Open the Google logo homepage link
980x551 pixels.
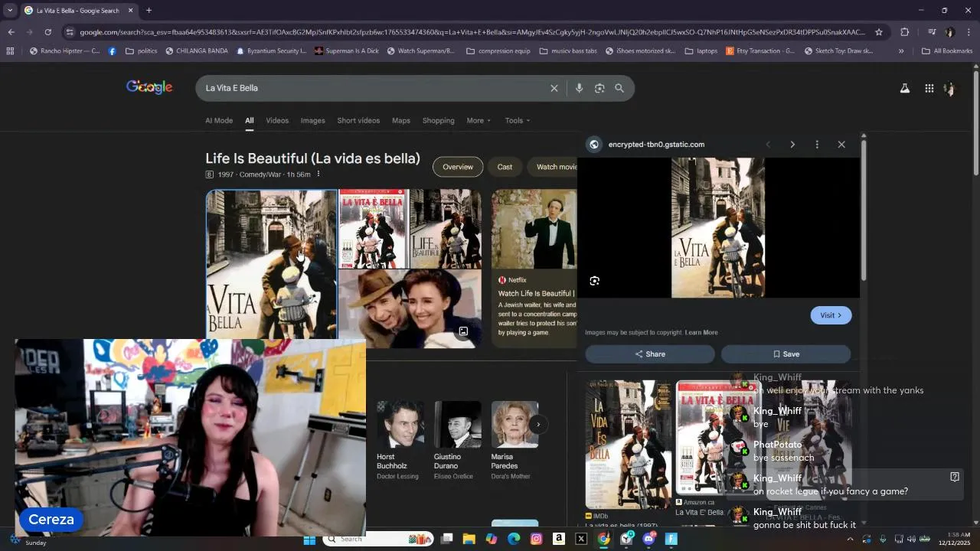(x=149, y=87)
